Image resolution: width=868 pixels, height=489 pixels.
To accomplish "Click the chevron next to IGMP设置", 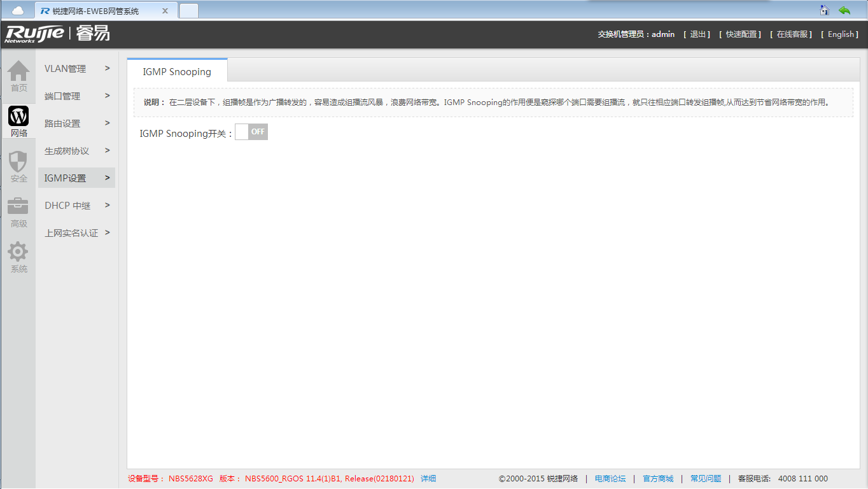I will coord(108,178).
